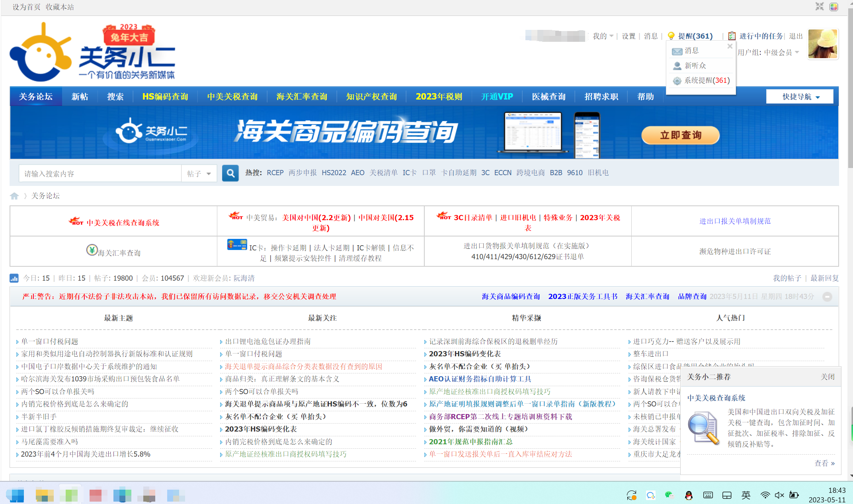Open 知识产权查询 in the navigation bar
Viewport: 853px width, 504px height.
coord(371,97)
